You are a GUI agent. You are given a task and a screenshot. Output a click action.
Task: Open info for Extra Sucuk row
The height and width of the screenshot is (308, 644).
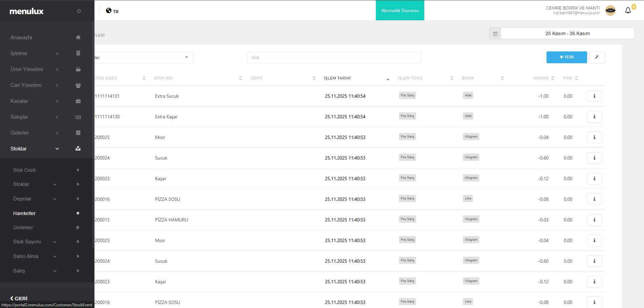click(594, 96)
